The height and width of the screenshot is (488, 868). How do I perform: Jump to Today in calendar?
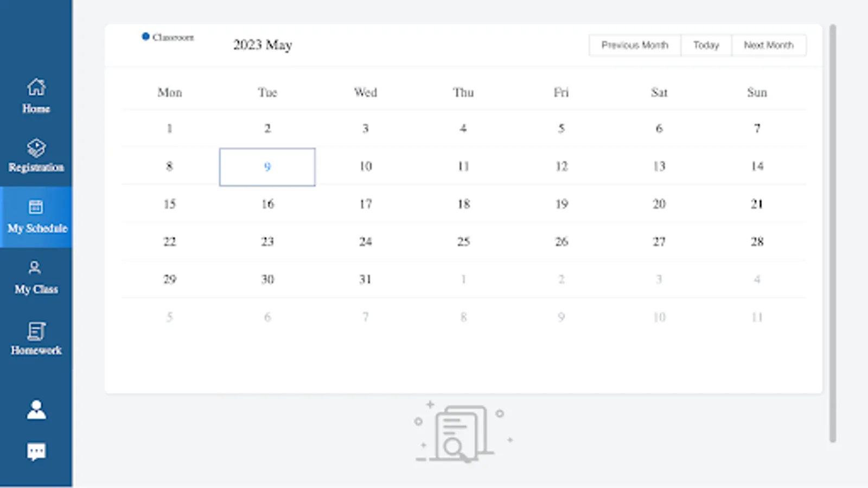click(706, 45)
